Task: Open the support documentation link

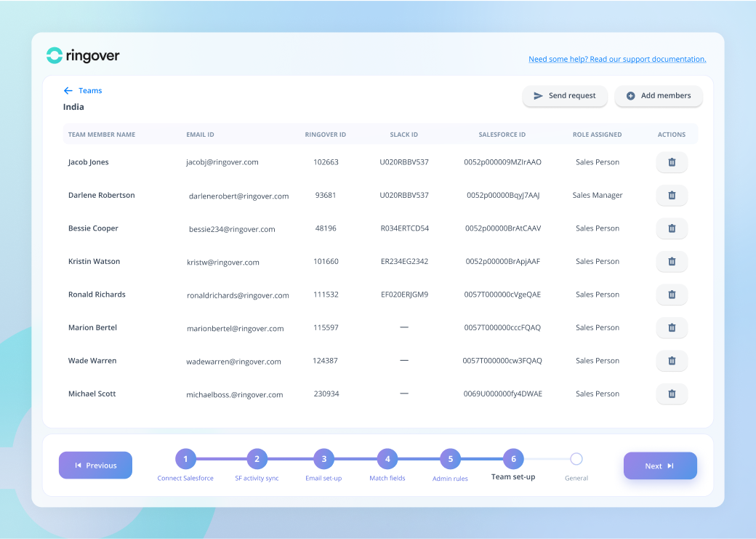Action: point(617,59)
